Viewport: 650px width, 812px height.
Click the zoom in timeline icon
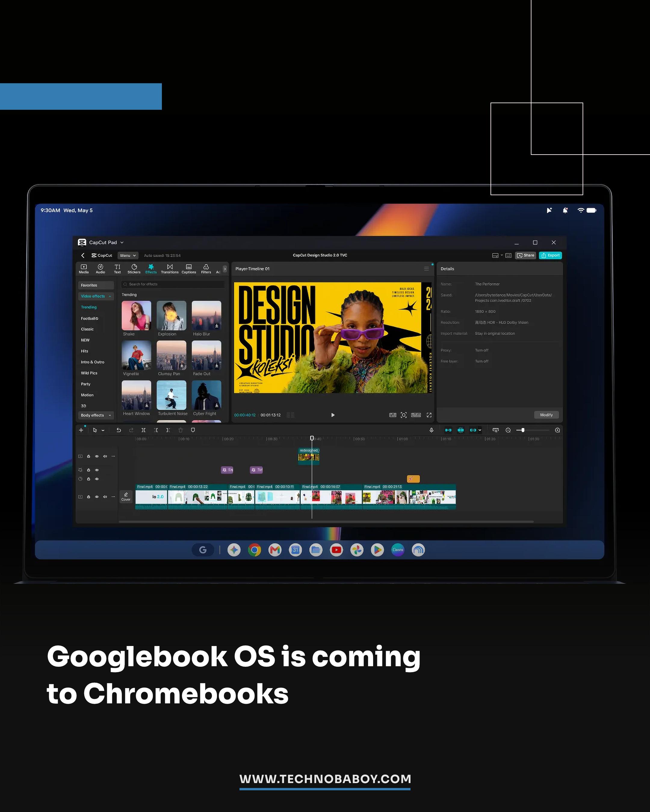tap(558, 430)
